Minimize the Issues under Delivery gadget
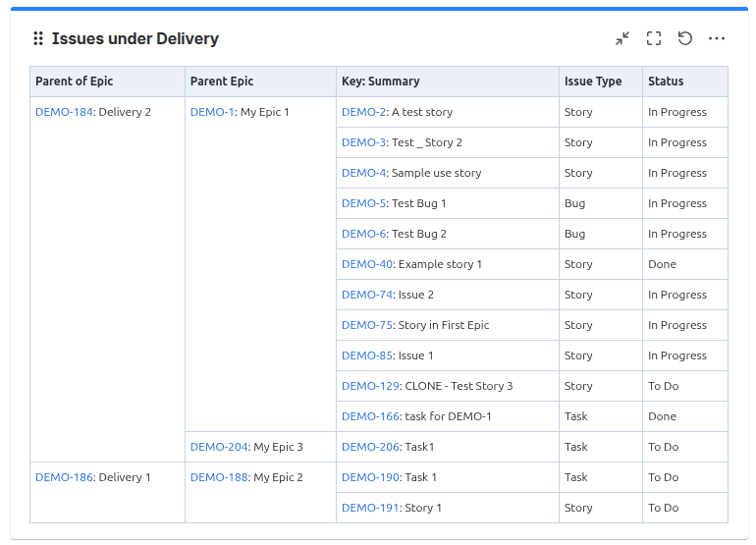Screen dimensions: 756x545 point(622,38)
